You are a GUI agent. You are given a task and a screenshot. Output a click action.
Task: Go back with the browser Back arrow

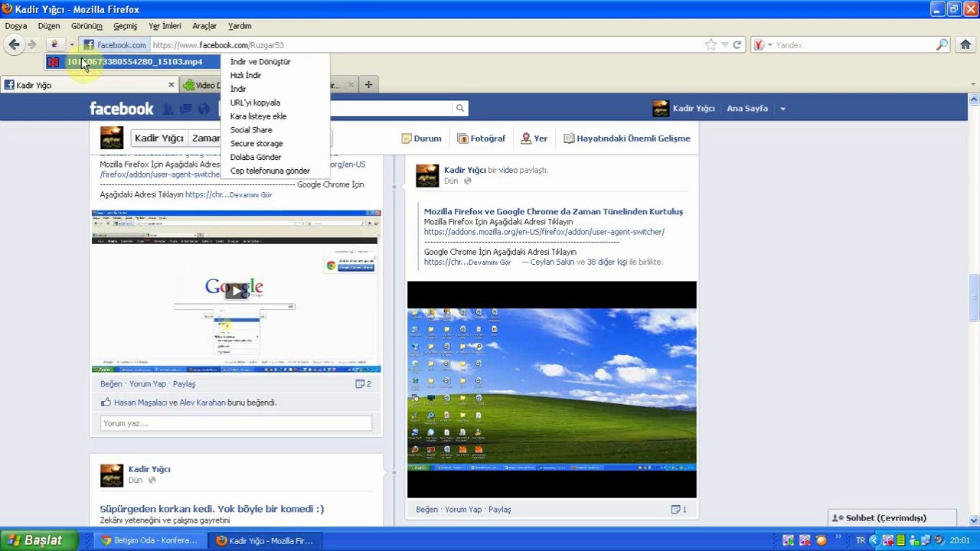point(14,44)
